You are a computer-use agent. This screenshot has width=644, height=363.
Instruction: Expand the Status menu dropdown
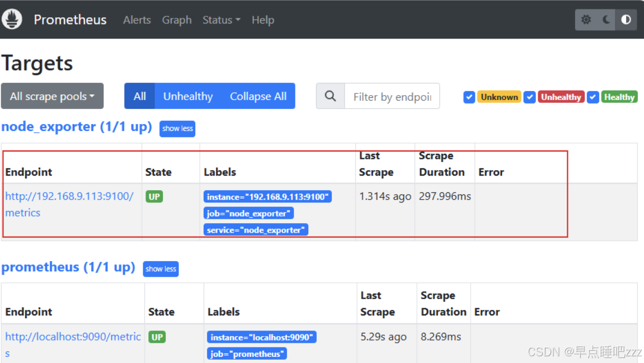coord(222,20)
